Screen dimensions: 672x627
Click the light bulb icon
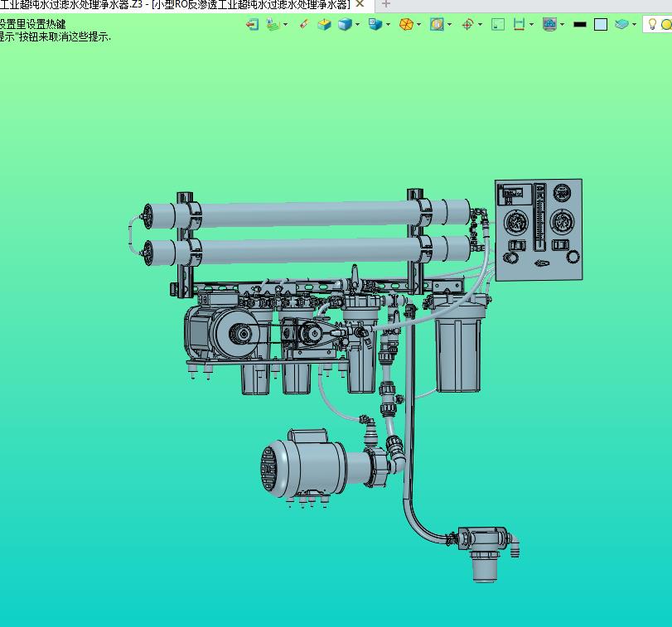652,24
